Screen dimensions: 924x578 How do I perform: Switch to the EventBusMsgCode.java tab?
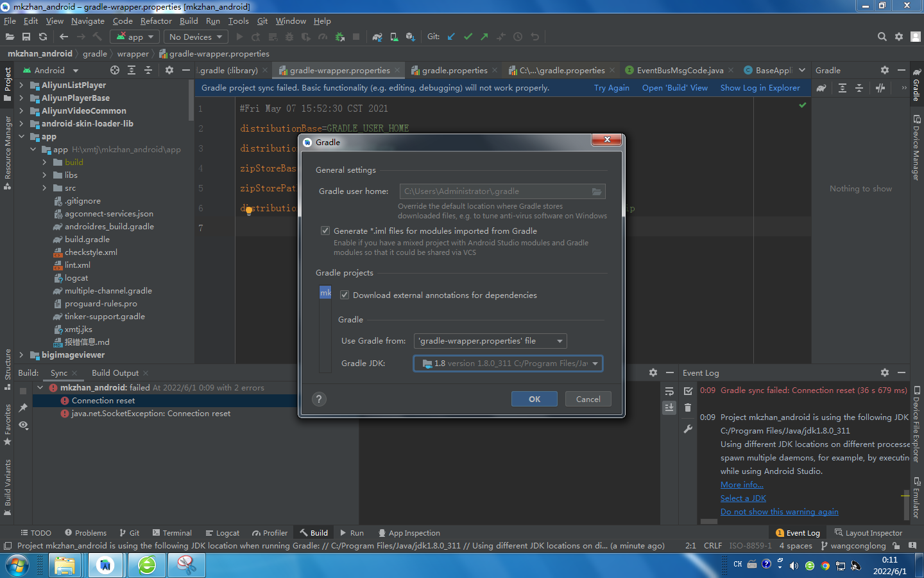680,70
